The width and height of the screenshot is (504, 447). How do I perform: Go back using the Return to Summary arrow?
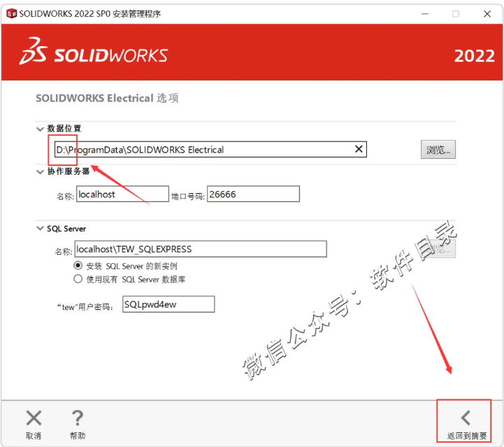(466, 418)
